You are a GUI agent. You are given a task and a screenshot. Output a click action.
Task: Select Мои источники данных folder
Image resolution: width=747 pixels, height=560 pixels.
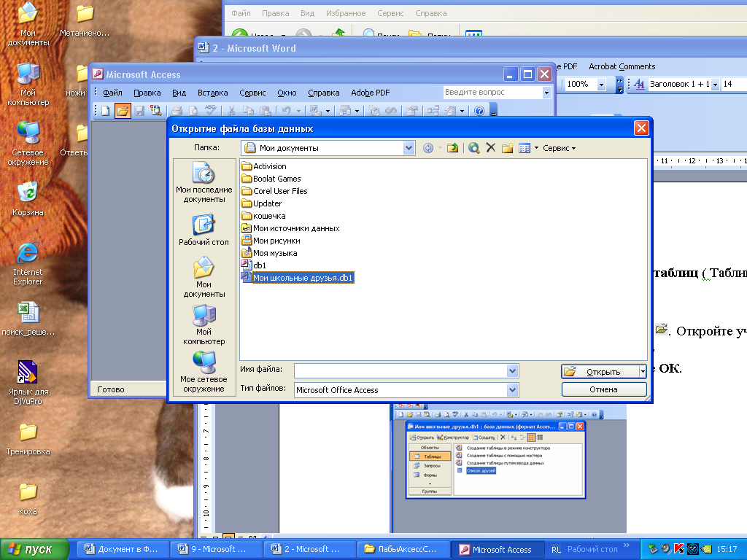pyautogui.click(x=290, y=228)
